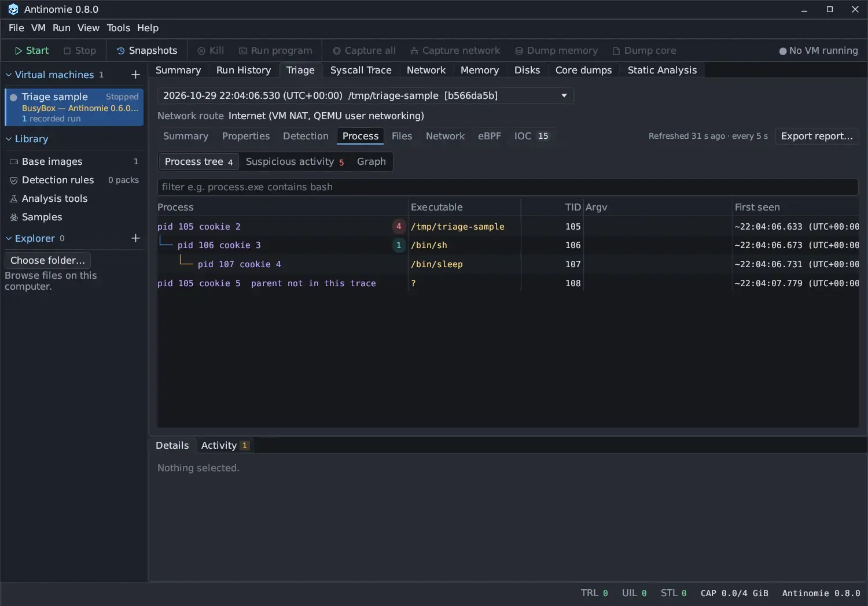Click the Stop toolbar button
This screenshot has width=868, height=606.
click(80, 51)
